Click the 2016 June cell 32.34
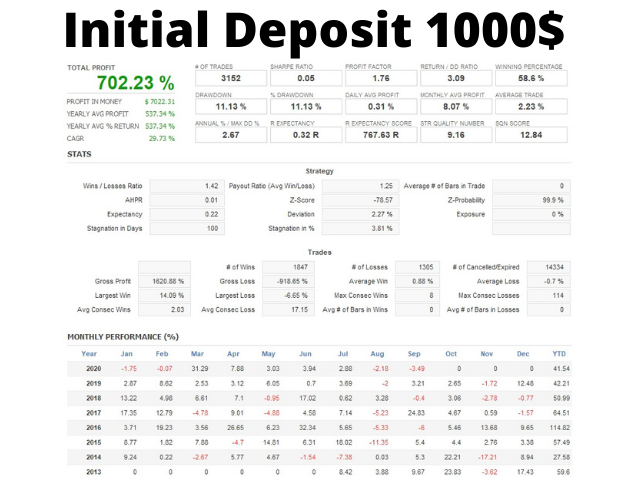This screenshot has width=640, height=480. point(307,428)
